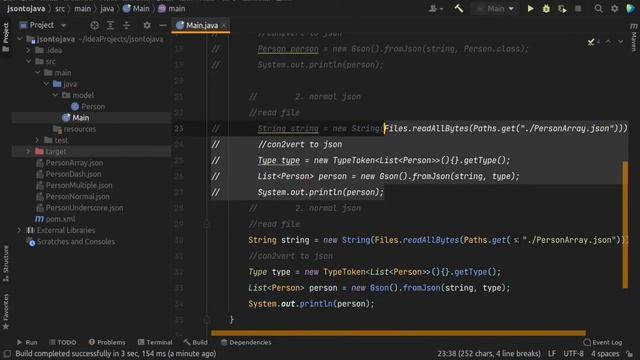Run with coverage icon in toolbar

click(562, 9)
